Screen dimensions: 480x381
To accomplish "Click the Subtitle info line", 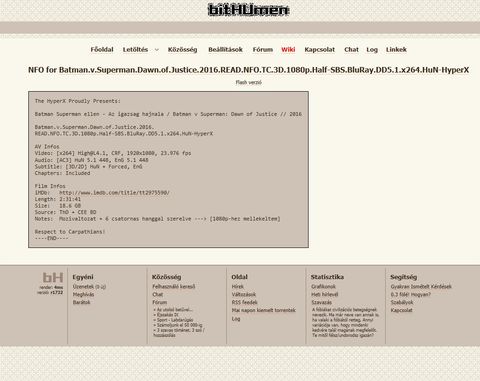I will click(88, 166).
